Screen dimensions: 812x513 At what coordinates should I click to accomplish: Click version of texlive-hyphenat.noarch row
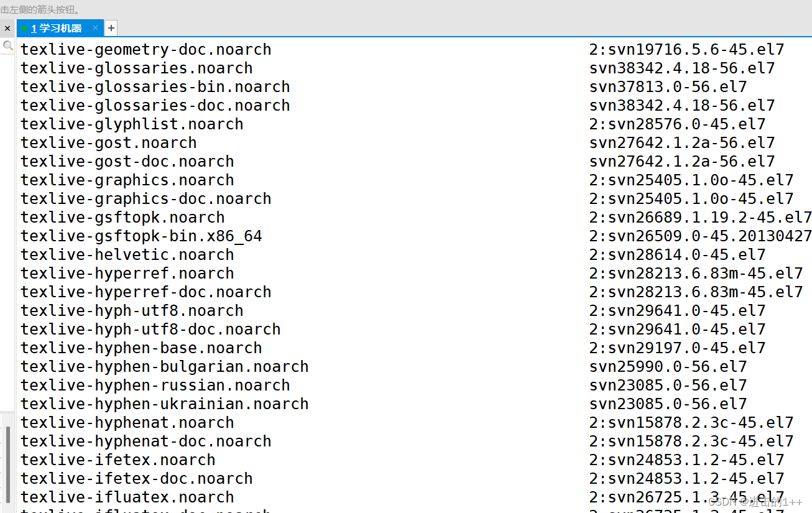[x=691, y=423]
